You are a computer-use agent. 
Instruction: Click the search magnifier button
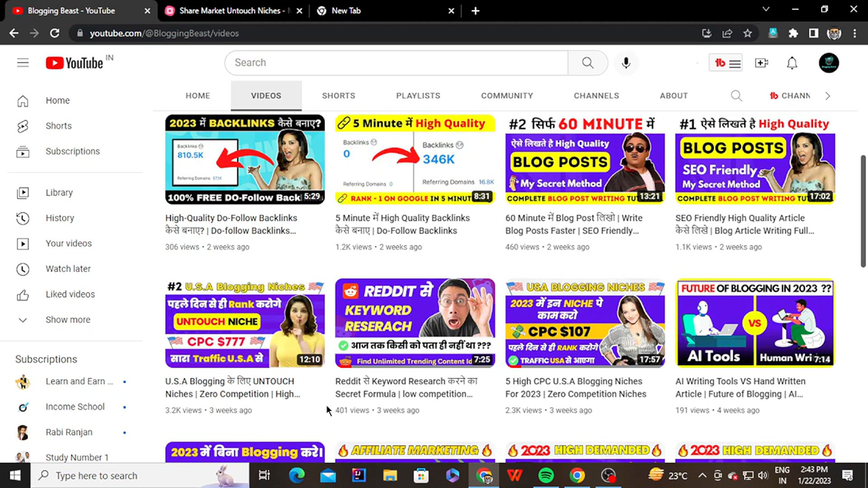588,63
